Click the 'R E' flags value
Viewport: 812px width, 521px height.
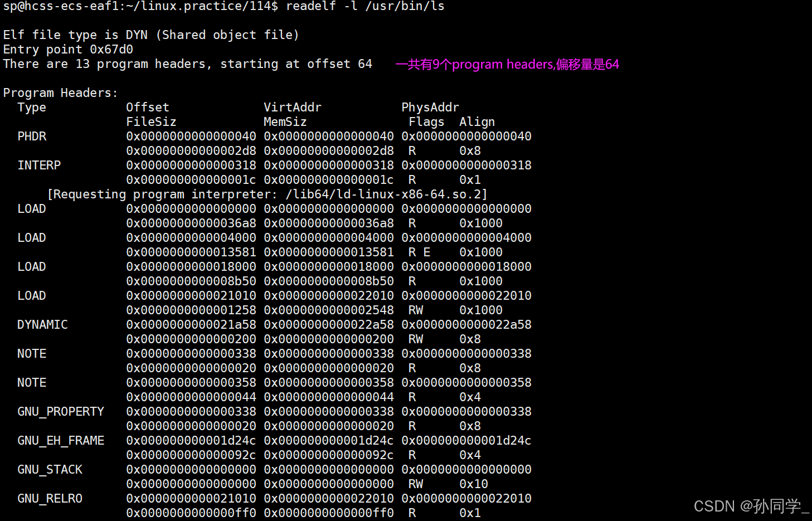coord(419,252)
